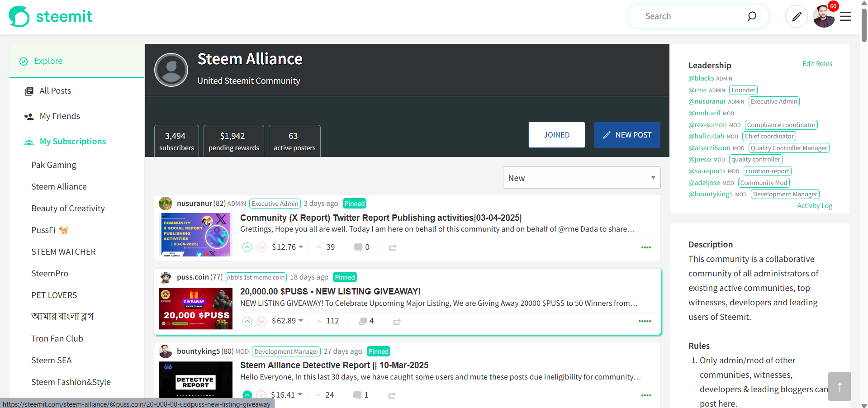Open more options on Twitter Report post
868x408 pixels.
646,247
